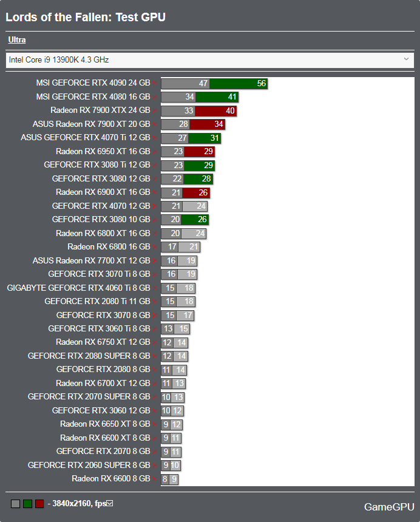Click the 9 fps value on Radeon RX 6600 bar
The image size is (420, 522).
(174, 480)
